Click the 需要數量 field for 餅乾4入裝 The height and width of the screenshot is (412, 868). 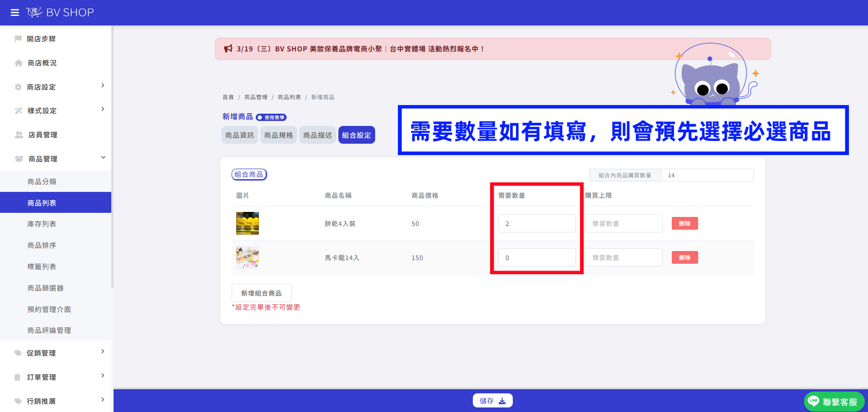point(537,223)
